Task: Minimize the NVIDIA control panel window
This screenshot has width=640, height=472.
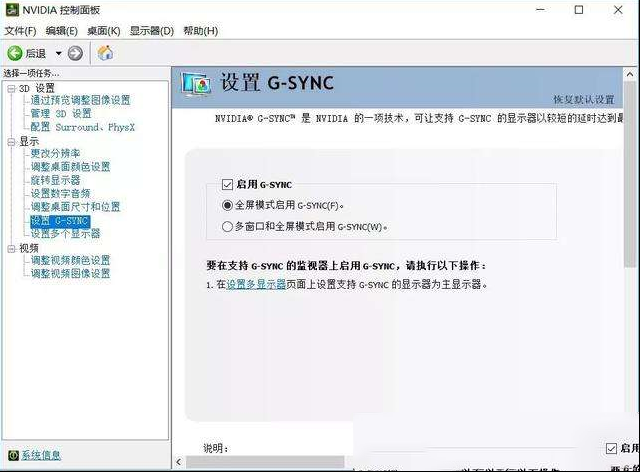Action: point(540,10)
